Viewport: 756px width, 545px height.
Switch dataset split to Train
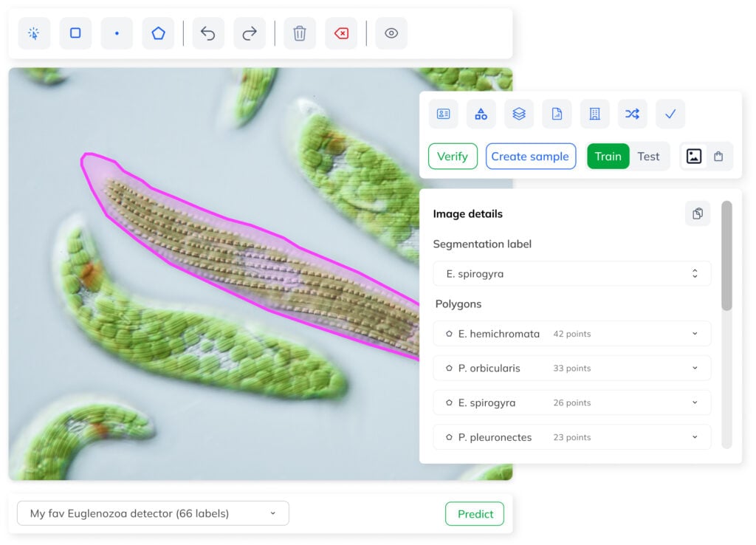click(608, 157)
